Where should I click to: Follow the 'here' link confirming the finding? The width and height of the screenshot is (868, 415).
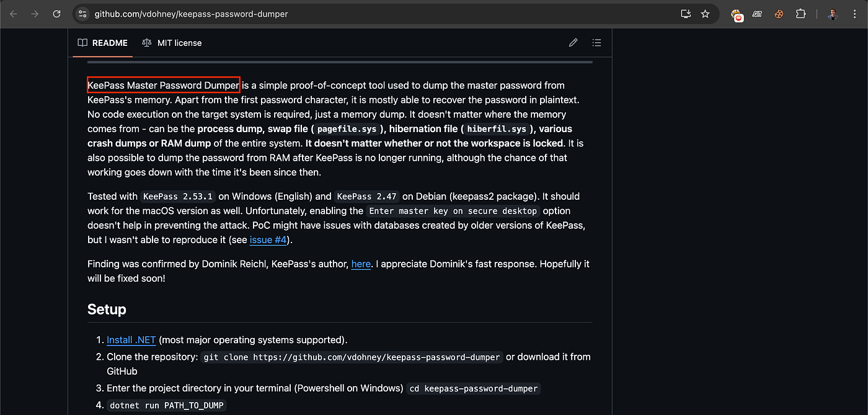pyautogui.click(x=361, y=264)
